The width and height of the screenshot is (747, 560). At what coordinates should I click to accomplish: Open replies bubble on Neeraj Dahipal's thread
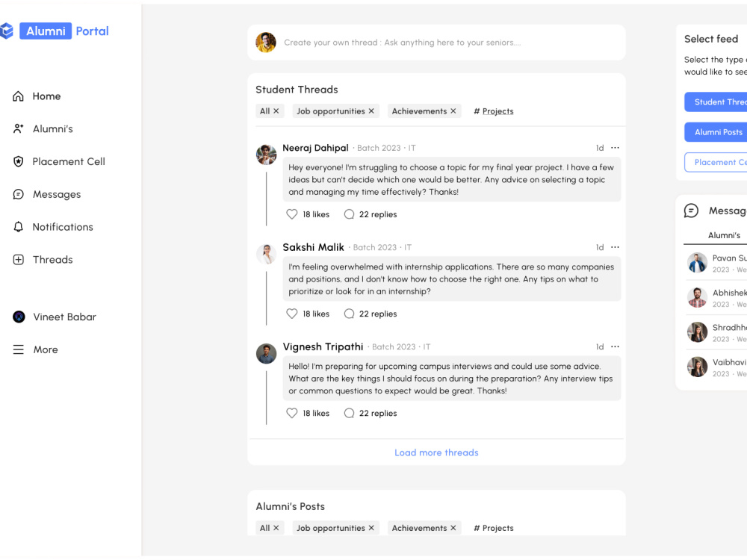click(x=349, y=214)
